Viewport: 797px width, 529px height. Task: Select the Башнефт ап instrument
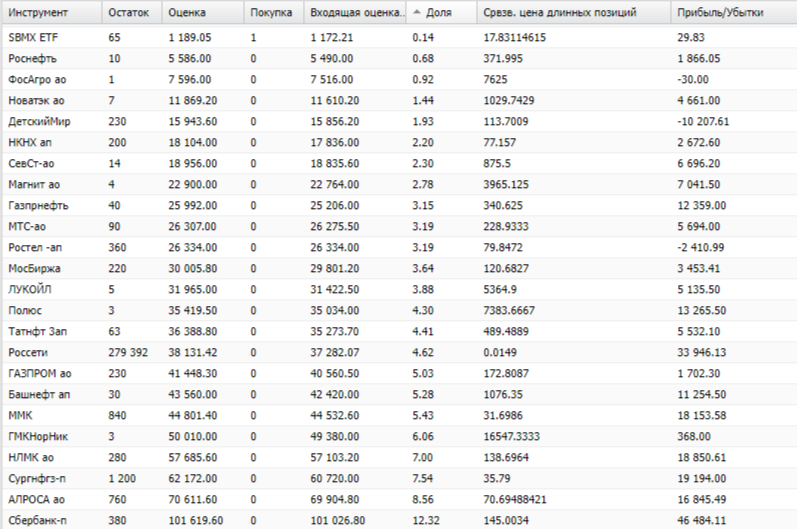point(39,394)
